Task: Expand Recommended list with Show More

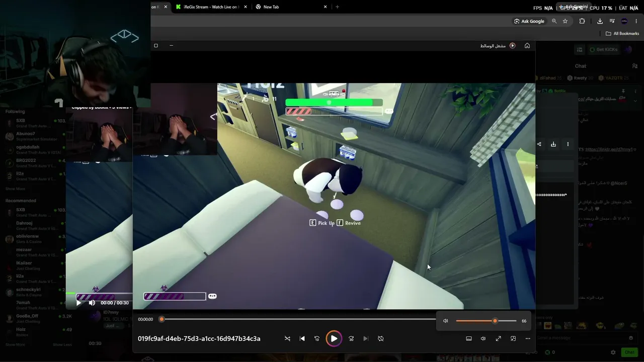Action: click(x=15, y=345)
